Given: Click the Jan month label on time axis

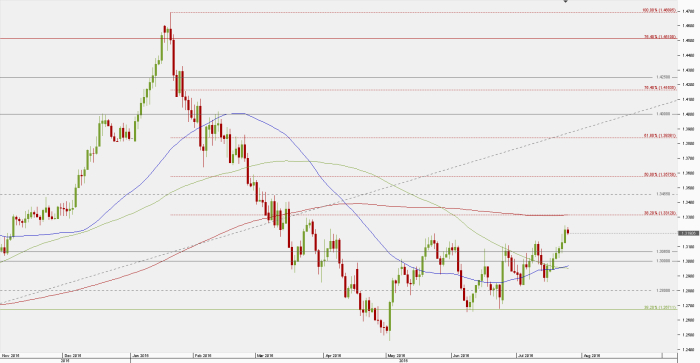Looking at the screenshot, I should click(x=141, y=356).
